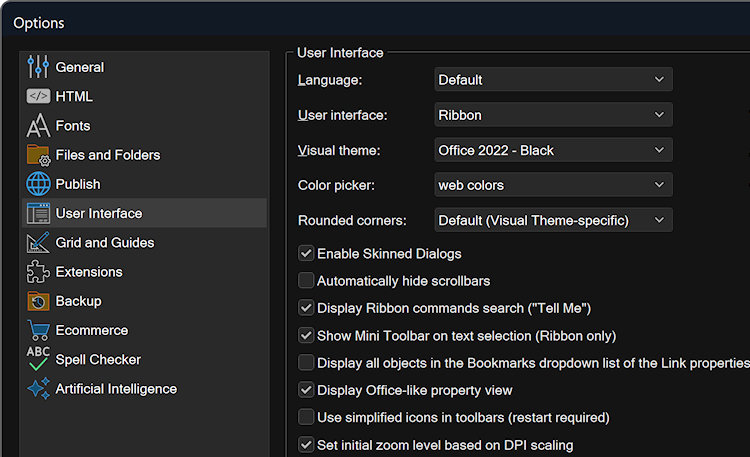
Task: Open the Rounded corners dropdown
Action: (553, 220)
